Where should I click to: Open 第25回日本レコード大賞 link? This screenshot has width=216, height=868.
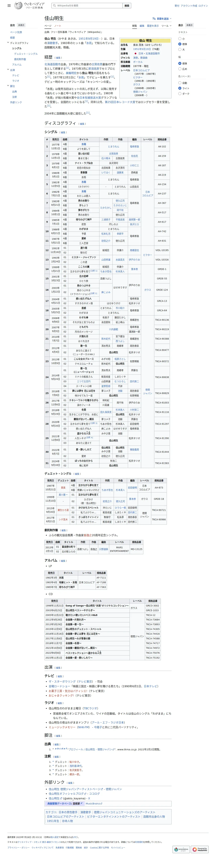pyautogui.click(x=120, y=102)
